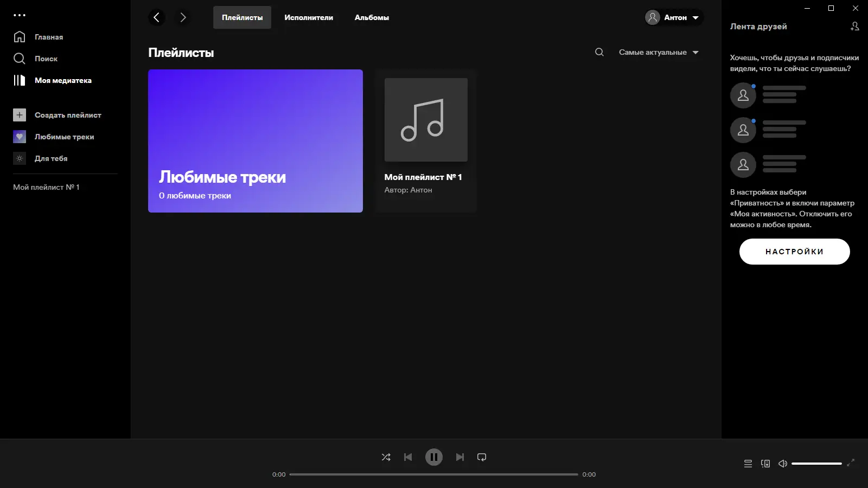
Task: Open the Мой плейлист № 1 thumbnail
Action: pos(425,119)
